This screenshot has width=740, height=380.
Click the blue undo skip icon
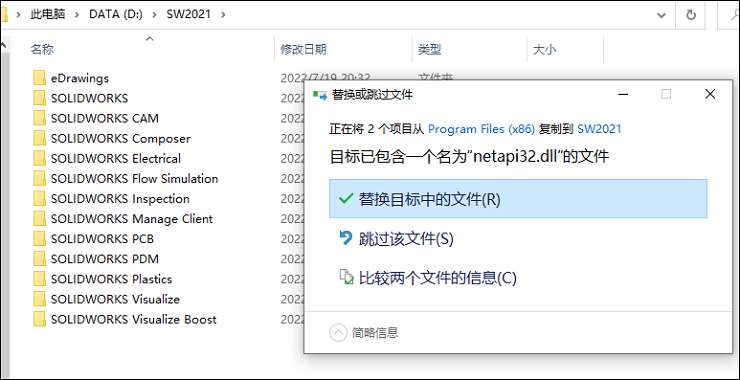346,238
